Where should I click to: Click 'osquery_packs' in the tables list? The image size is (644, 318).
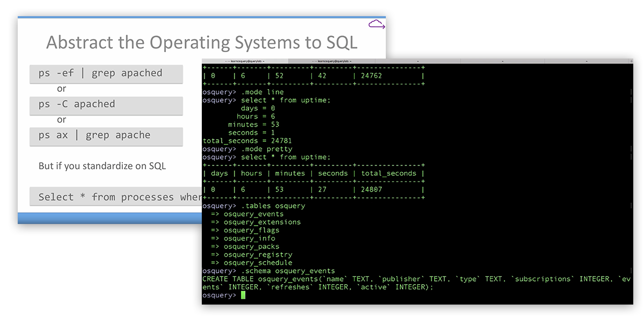coord(251,247)
